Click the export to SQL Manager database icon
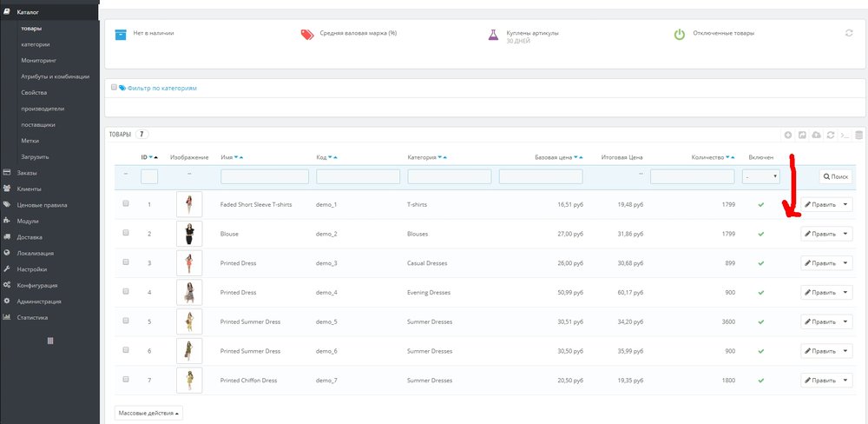This screenshot has width=868, height=424. (x=858, y=135)
